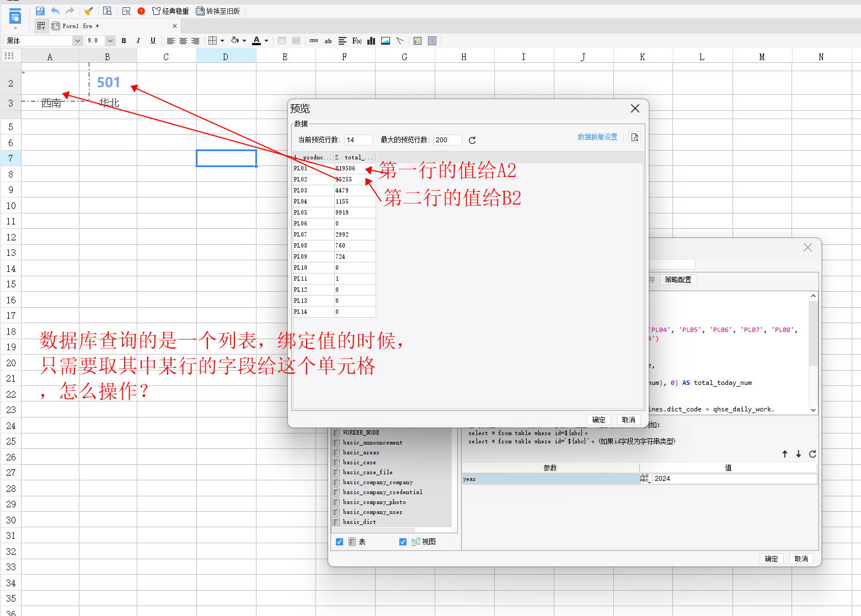Image resolution: width=861 pixels, height=616 pixels.
Task: Confirm the dataset dialog with 确定
Action: click(x=772, y=559)
